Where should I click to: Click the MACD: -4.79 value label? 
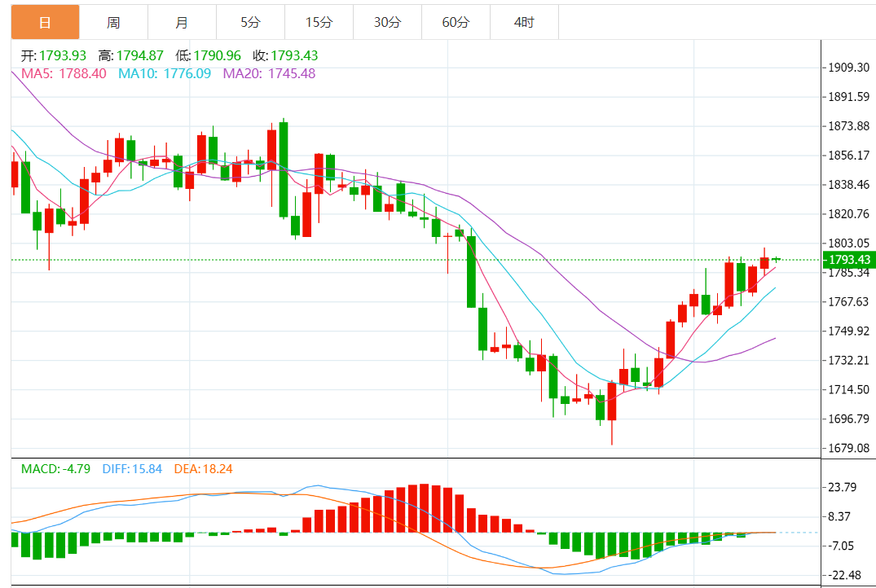click(56, 469)
